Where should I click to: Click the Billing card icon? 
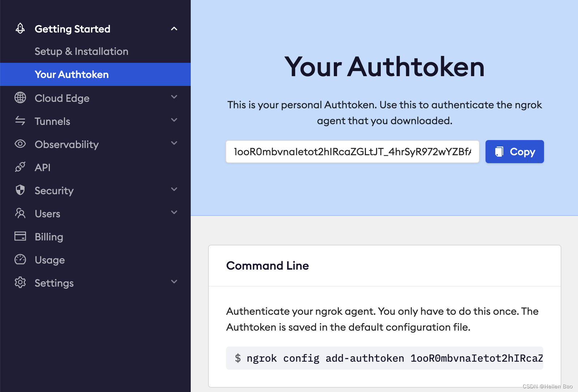[x=20, y=236]
